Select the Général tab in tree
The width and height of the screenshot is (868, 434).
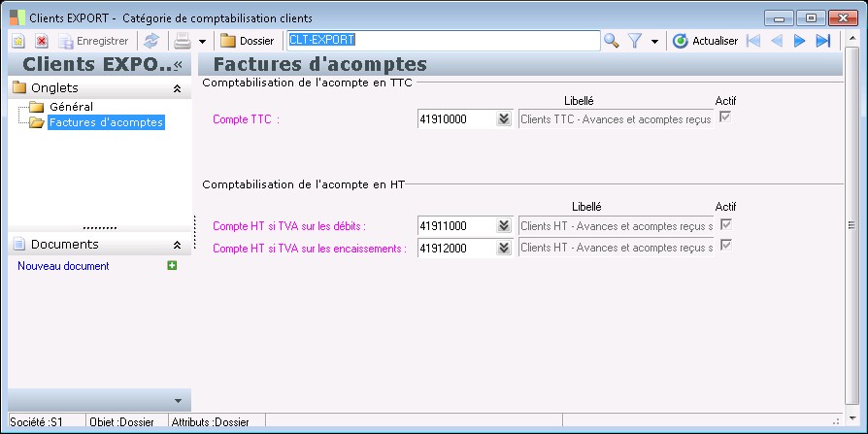click(x=71, y=107)
